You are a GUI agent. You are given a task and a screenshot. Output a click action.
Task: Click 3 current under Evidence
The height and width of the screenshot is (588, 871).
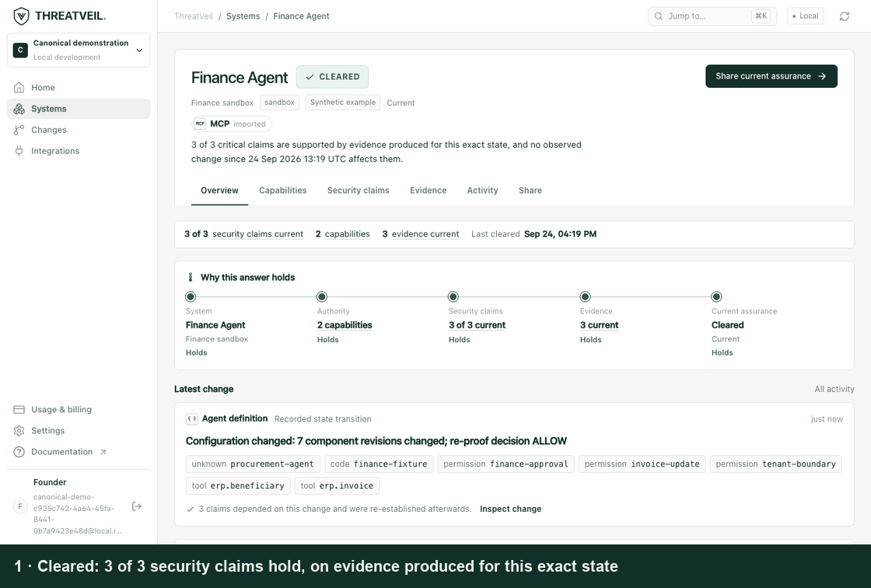click(x=599, y=325)
